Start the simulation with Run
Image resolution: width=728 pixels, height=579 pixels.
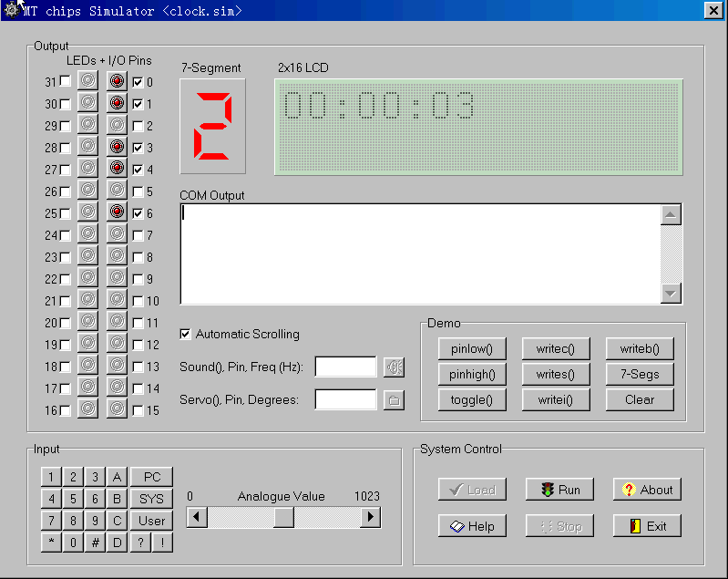click(559, 490)
